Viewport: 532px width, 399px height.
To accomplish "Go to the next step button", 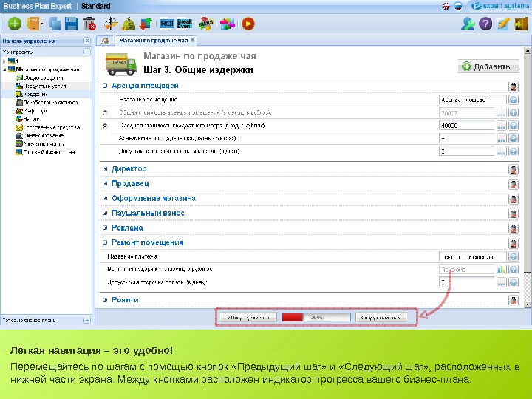I will (x=381, y=318).
